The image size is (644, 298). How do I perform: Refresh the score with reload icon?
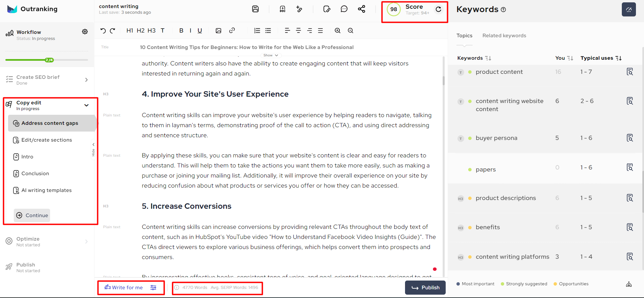coord(439,9)
